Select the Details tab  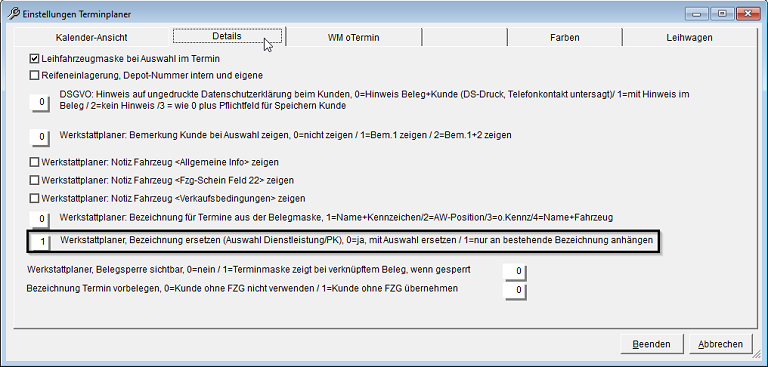coord(227,36)
